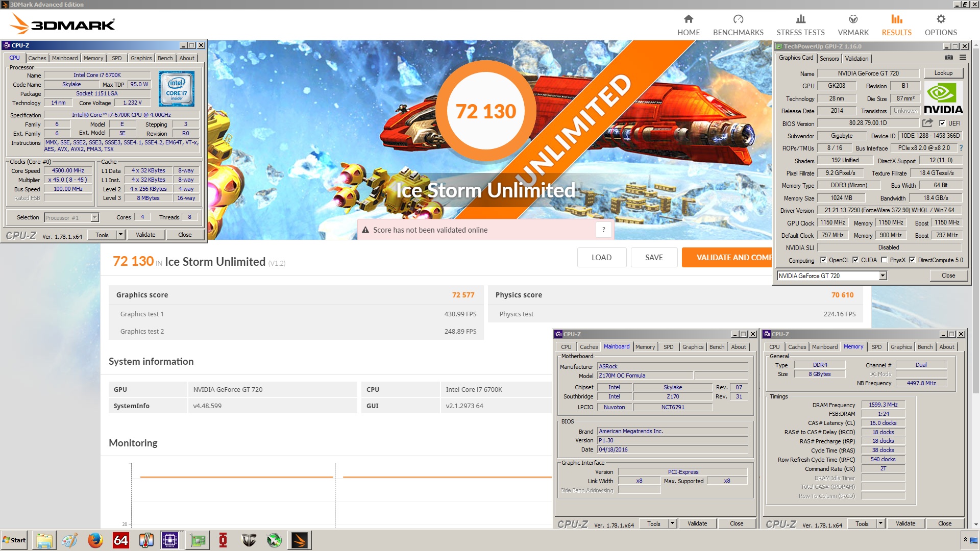Expand Tools arrow in CPU-Z Memory window
The width and height of the screenshot is (980, 551).
coord(880,523)
